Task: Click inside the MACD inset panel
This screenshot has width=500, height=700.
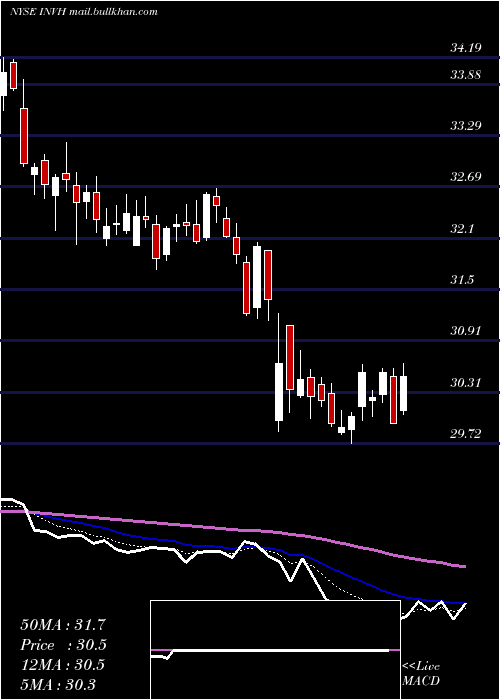Action: pyautogui.click(x=275, y=650)
